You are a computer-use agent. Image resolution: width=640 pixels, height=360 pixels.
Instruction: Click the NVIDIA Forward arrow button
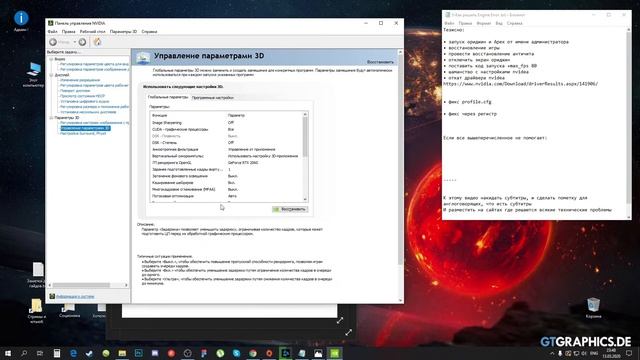[82, 42]
